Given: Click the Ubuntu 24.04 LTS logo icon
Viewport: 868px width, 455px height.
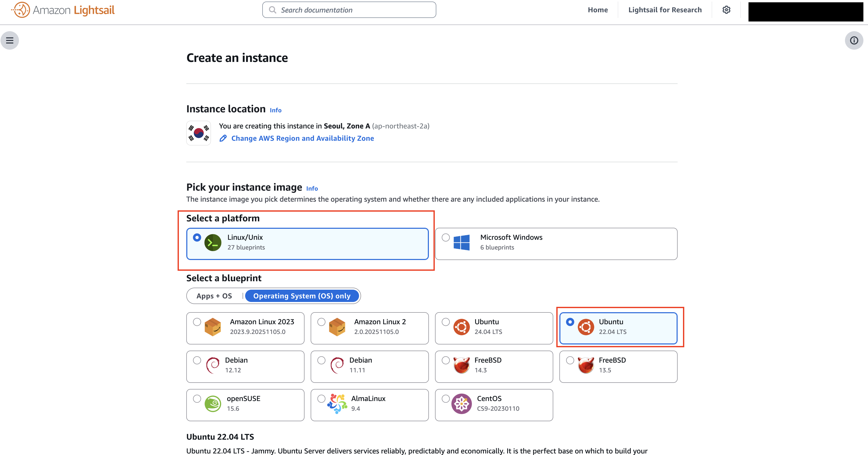Looking at the screenshot, I should (x=462, y=327).
